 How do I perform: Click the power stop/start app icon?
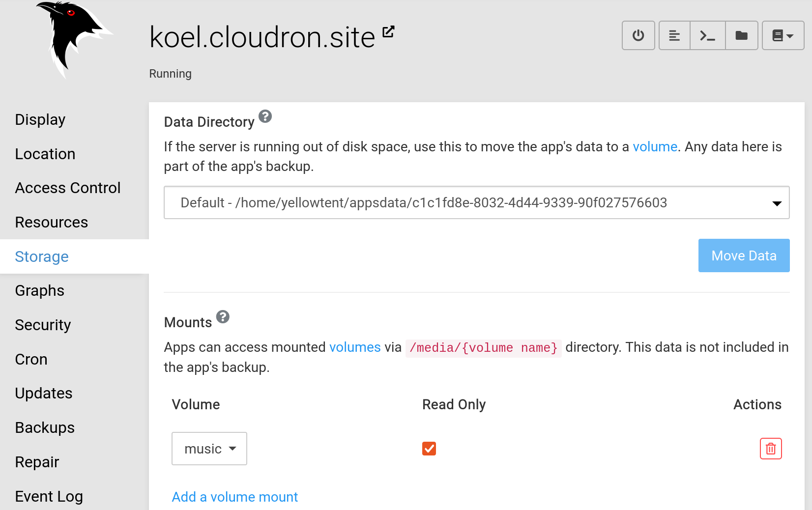[x=638, y=35]
